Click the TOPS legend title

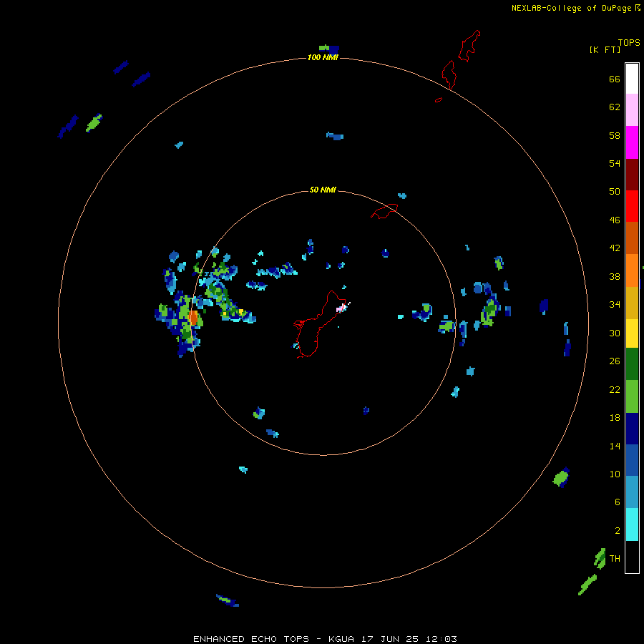click(629, 42)
